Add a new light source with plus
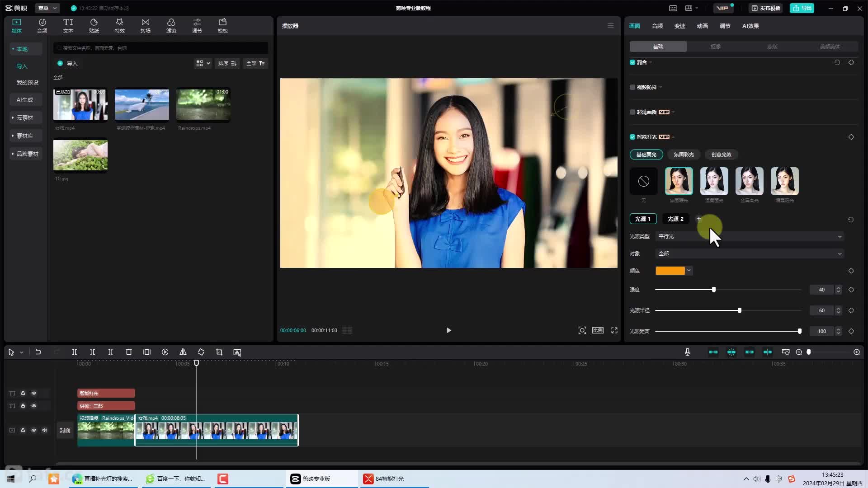Image resolution: width=868 pixels, height=488 pixels. pos(699,219)
